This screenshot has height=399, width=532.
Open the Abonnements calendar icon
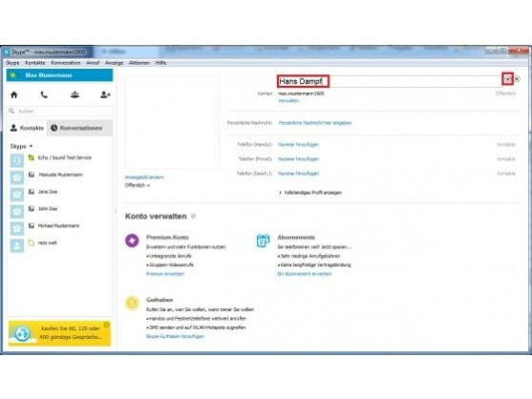point(263,241)
